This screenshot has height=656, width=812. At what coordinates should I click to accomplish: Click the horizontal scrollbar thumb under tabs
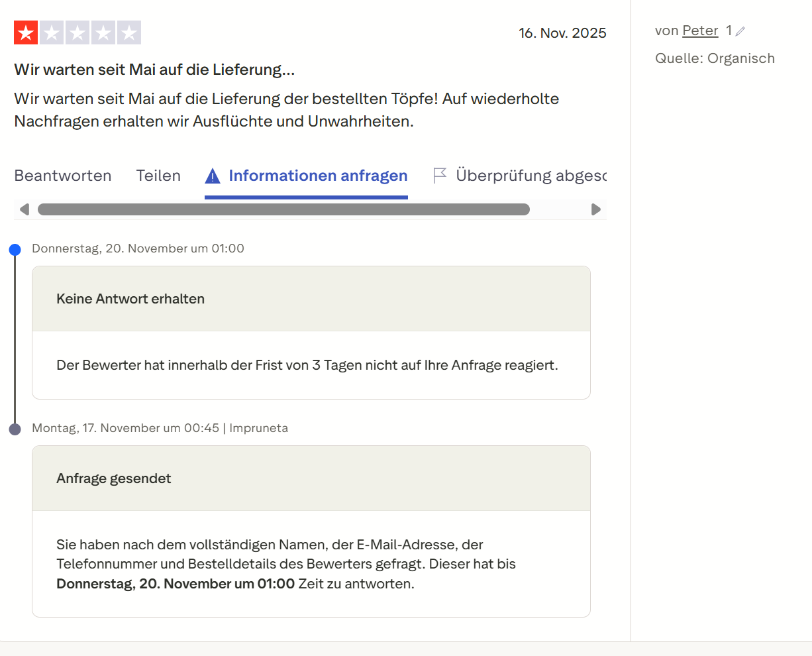283,209
